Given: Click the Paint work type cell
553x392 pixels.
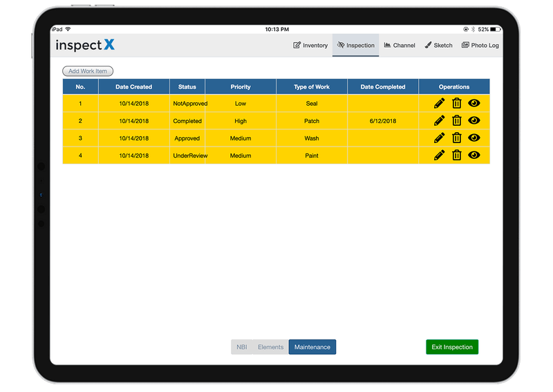Looking at the screenshot, I should pyautogui.click(x=312, y=156).
